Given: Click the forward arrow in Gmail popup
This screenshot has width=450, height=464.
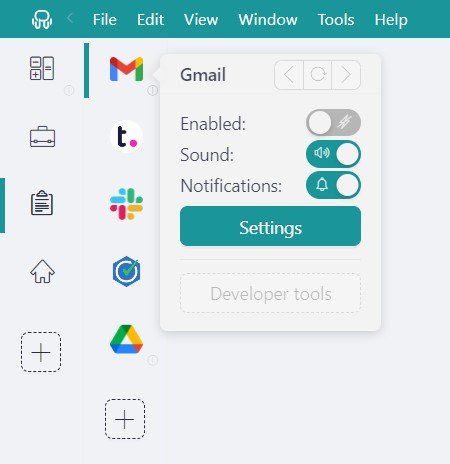Looking at the screenshot, I should pyautogui.click(x=346, y=75).
